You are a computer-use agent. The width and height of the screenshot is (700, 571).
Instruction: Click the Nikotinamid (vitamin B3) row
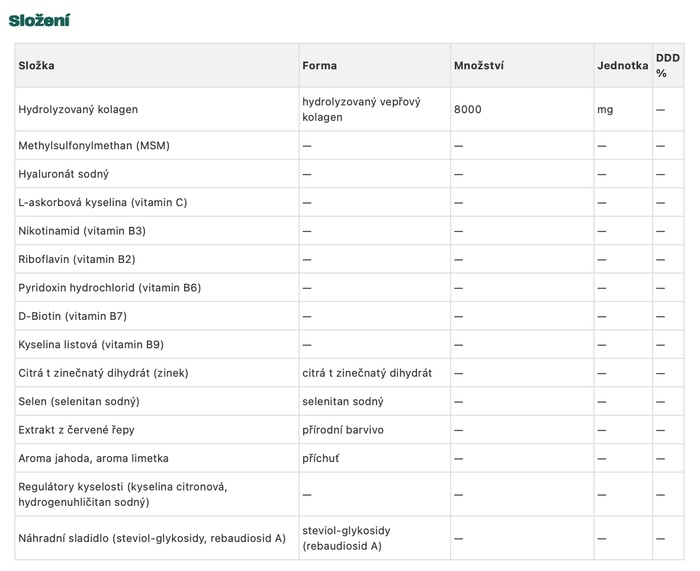[349, 231]
